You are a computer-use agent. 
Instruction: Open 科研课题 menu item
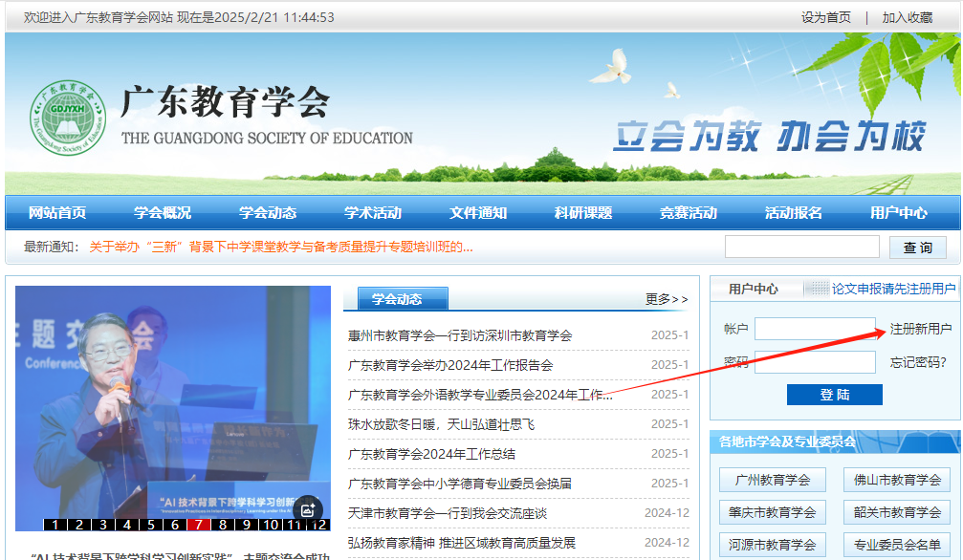(x=583, y=213)
